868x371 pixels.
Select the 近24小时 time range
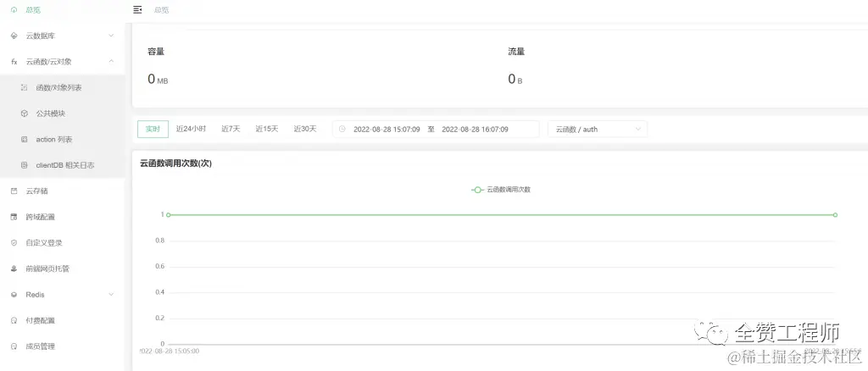click(x=191, y=129)
